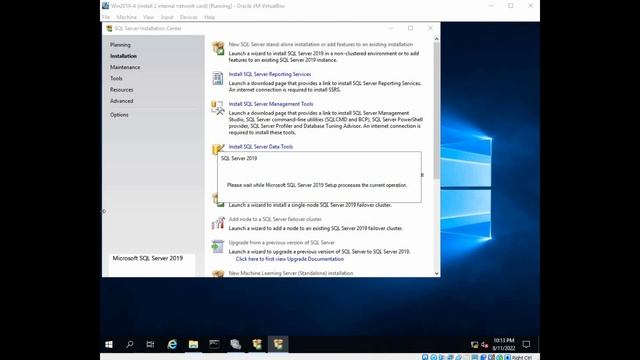This screenshot has height=360, width=640.
Task: Select Planning in the sidebar
Action: point(120,45)
